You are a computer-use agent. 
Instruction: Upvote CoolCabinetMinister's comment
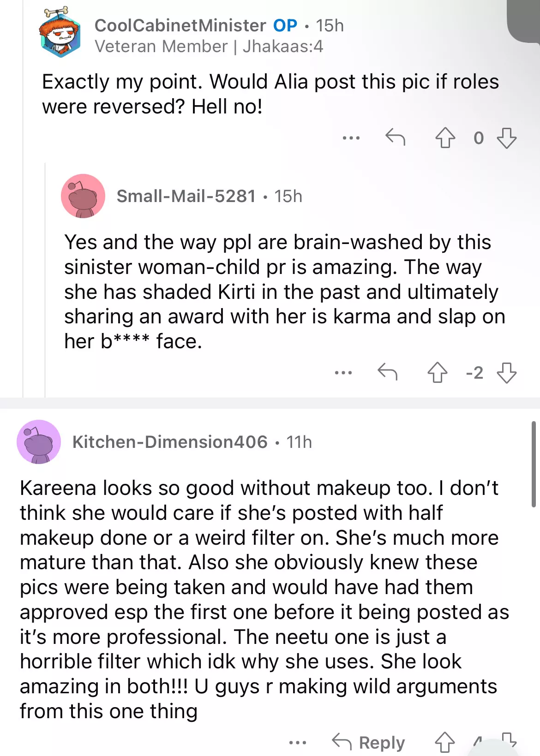[445, 138]
